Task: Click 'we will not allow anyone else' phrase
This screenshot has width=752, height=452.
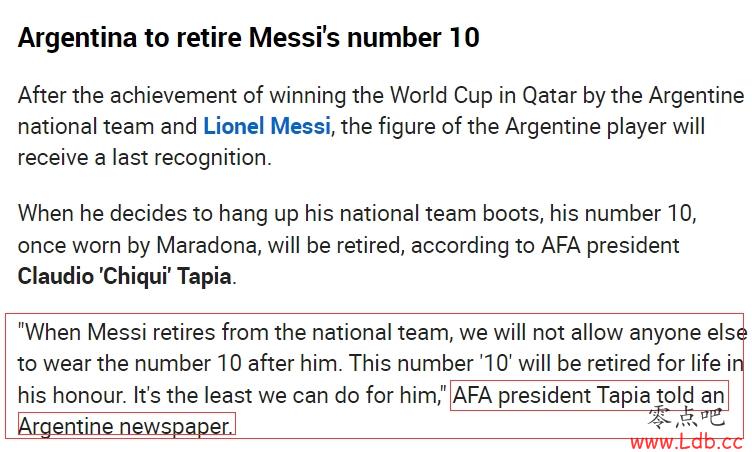Action: coord(603,333)
